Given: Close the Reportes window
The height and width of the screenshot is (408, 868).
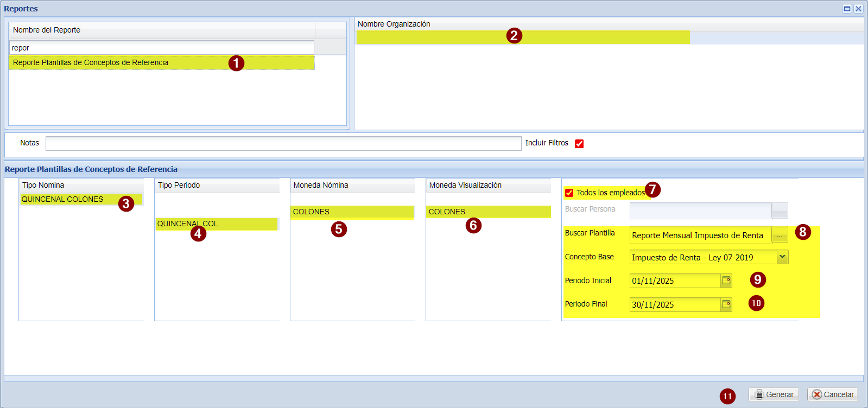Looking at the screenshot, I should coord(858,9).
